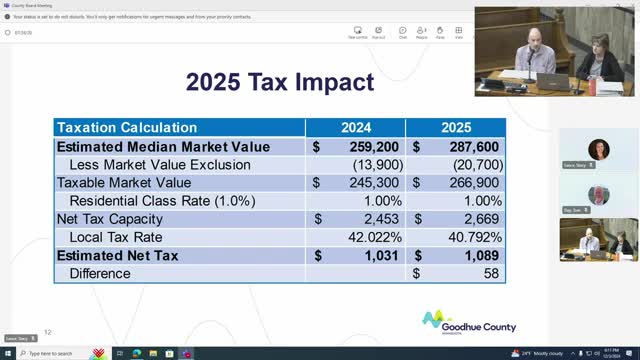The height and width of the screenshot is (360, 640).
Task: Click the 2025 Tax Impact slide title
Action: 280,82
